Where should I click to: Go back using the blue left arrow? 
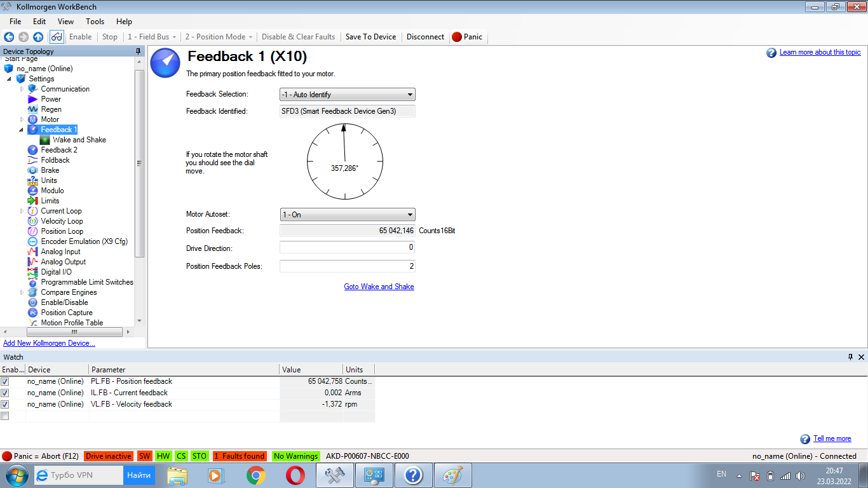[9, 37]
